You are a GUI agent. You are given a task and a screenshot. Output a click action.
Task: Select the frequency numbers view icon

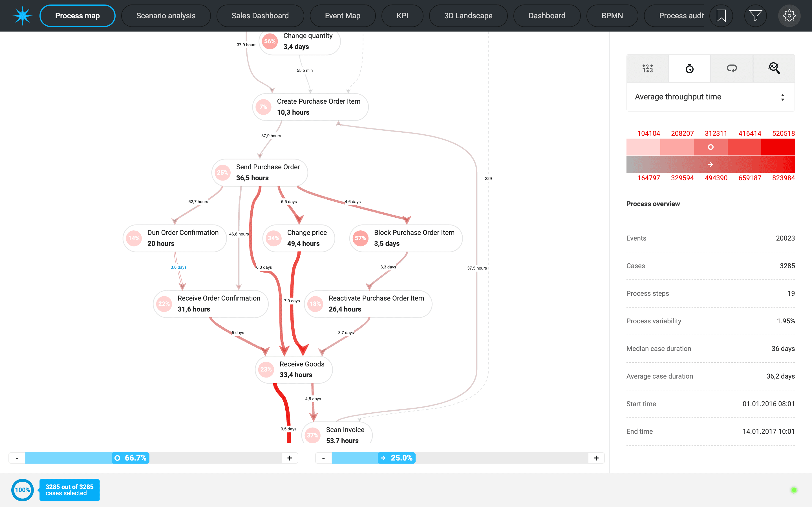[647, 68]
